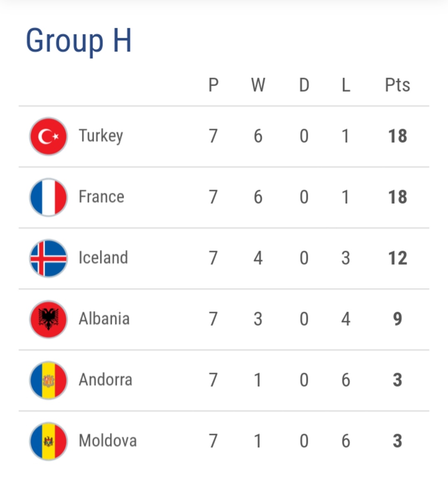Image resolution: width=448 pixels, height=478 pixels.
Task: Open the Moldova team name
Action: pyautogui.click(x=107, y=441)
